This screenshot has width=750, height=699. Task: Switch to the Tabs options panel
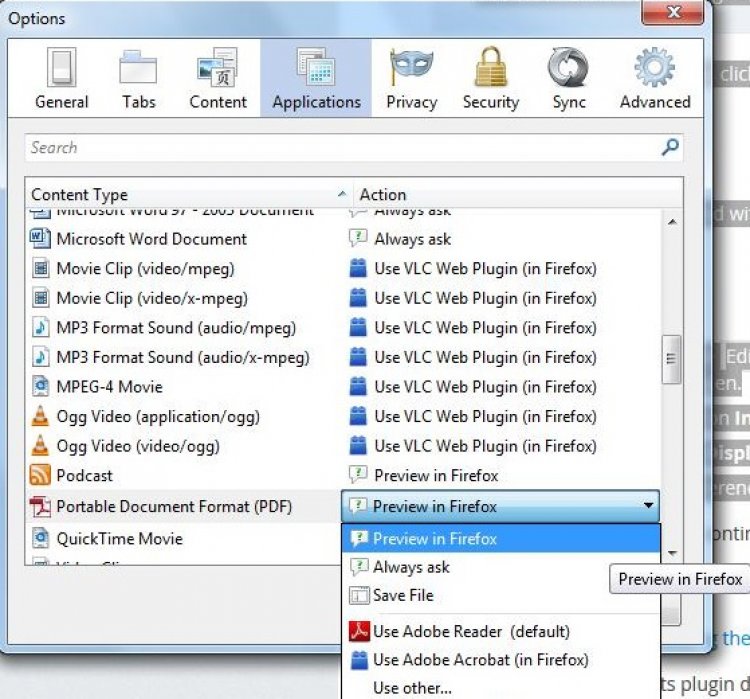click(x=138, y=79)
